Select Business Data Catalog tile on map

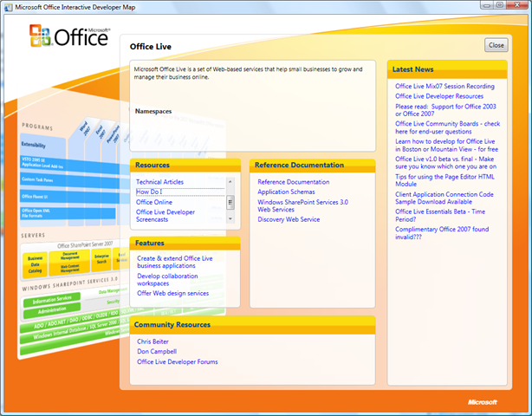coord(35,264)
